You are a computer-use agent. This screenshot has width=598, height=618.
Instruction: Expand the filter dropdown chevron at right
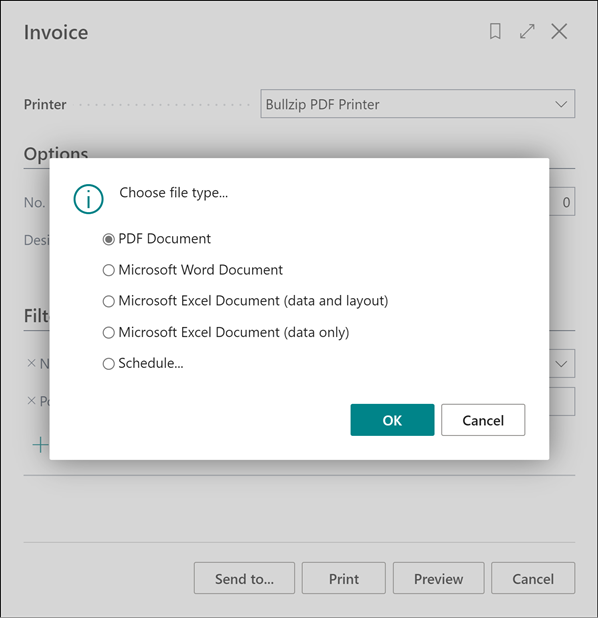point(561,363)
